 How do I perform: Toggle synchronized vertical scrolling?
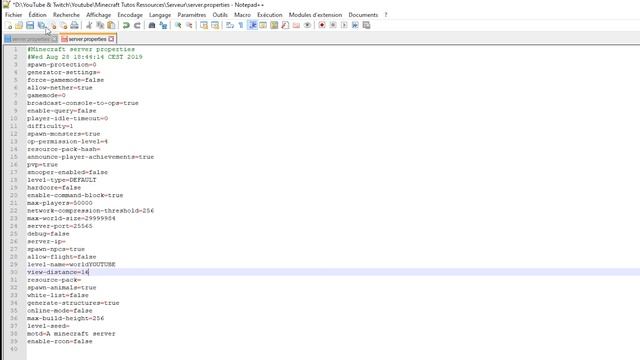(x=204, y=25)
